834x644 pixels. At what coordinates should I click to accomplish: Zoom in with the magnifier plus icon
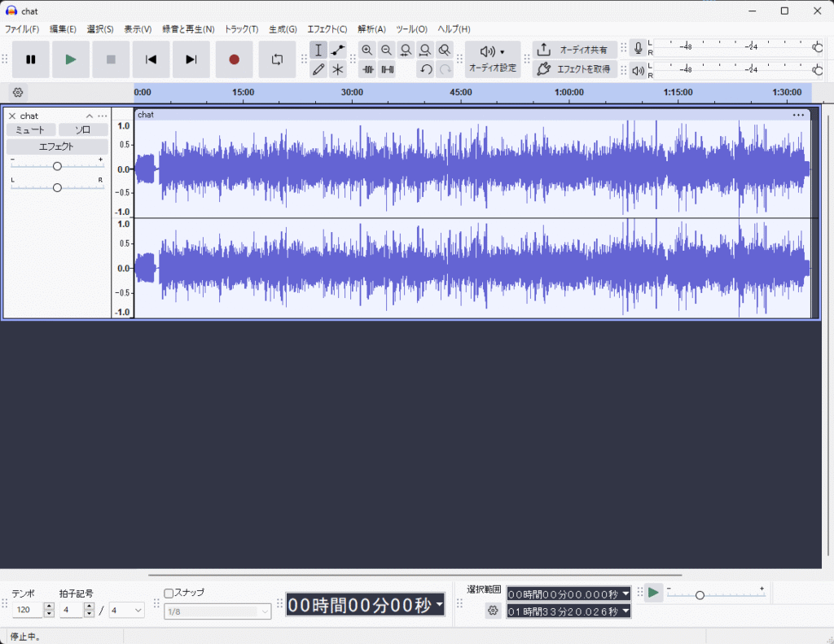click(x=367, y=50)
